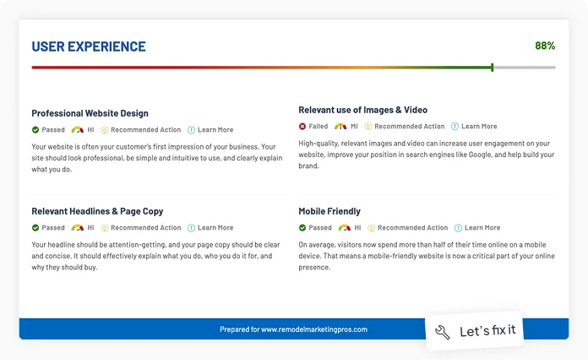
Task: Click the lightbulb icon under Relevant Headlines & Page Copy
Action: tap(105, 228)
